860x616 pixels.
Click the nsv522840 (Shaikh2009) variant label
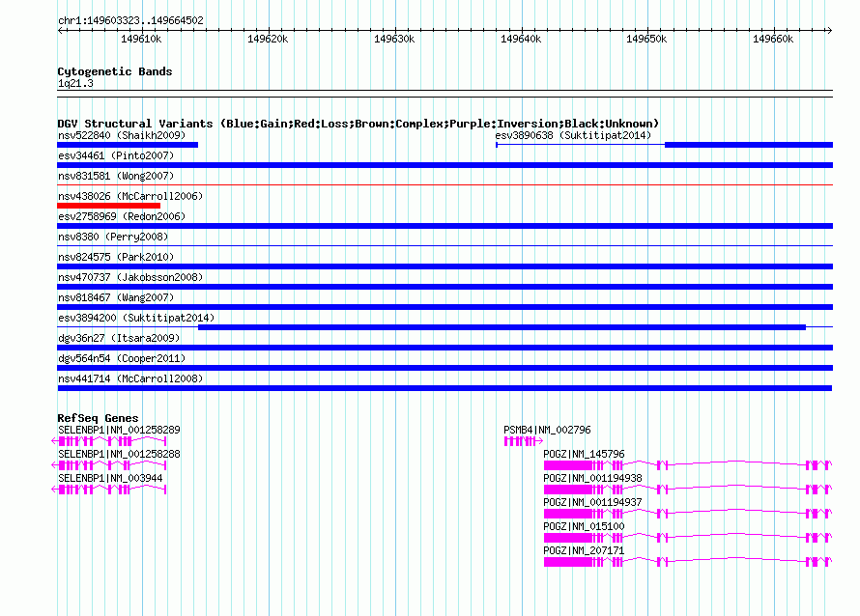(x=122, y=135)
